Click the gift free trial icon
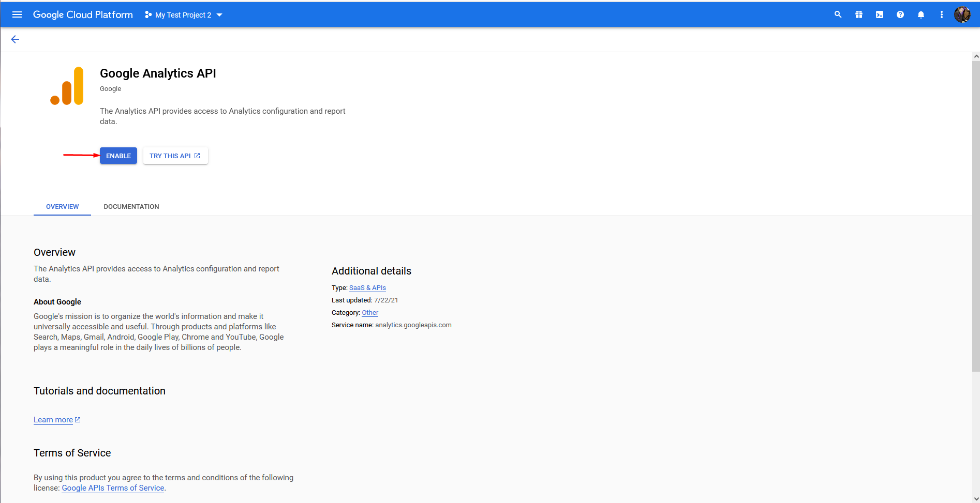The height and width of the screenshot is (503, 980). click(858, 14)
